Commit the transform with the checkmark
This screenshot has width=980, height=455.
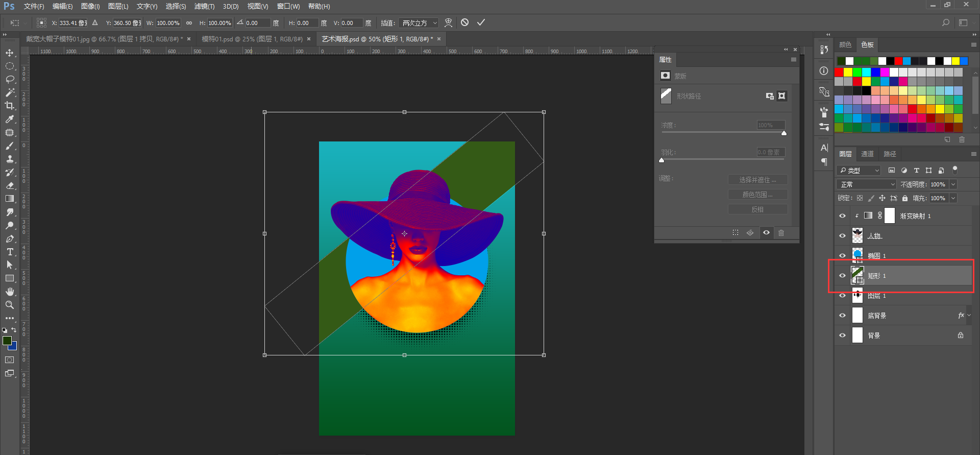pos(481,22)
